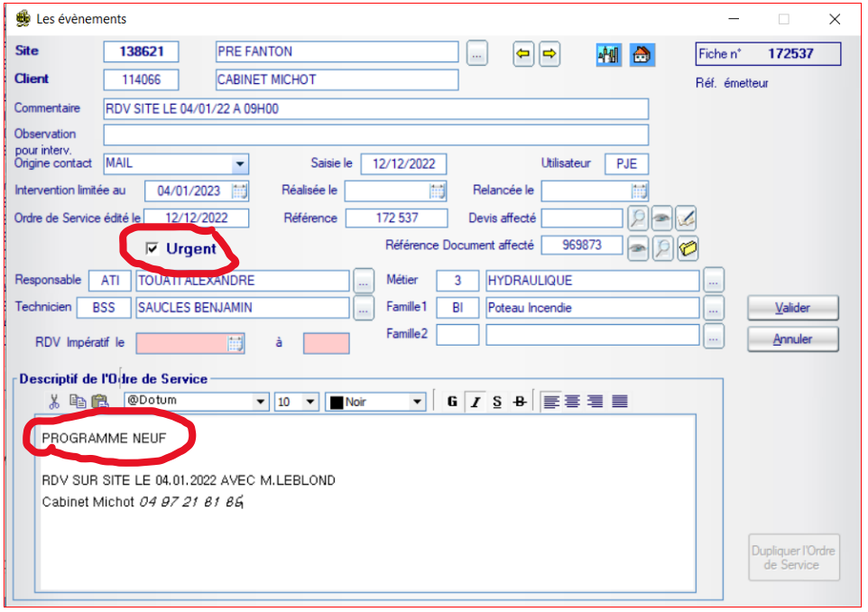Click the house icon beside Fiche number
This screenshot has width=868, height=612.
[640, 54]
